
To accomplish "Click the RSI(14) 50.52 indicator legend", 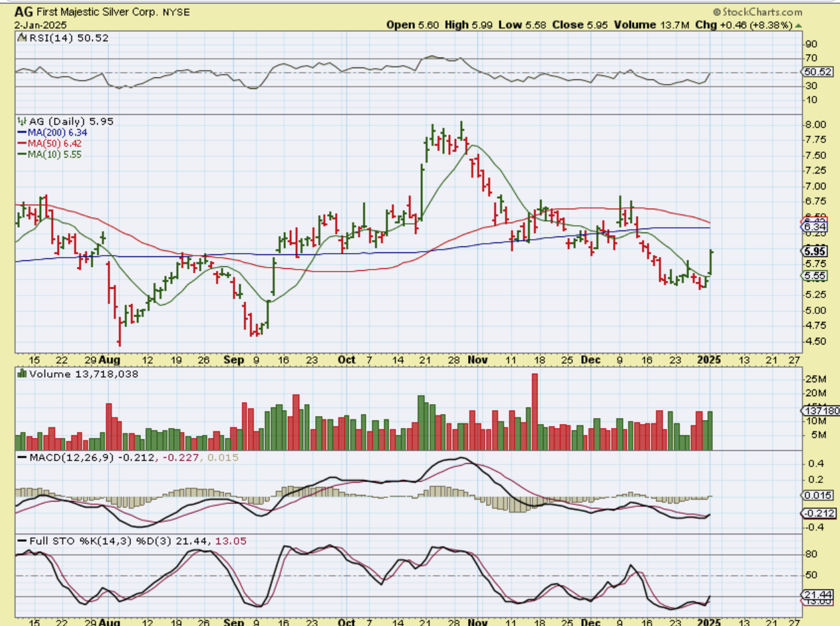I will click(69, 38).
